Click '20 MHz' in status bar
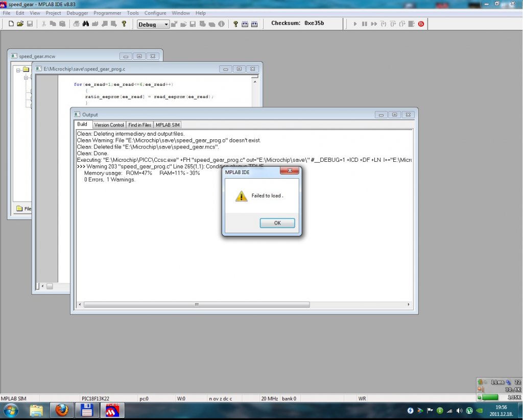 tap(270, 399)
